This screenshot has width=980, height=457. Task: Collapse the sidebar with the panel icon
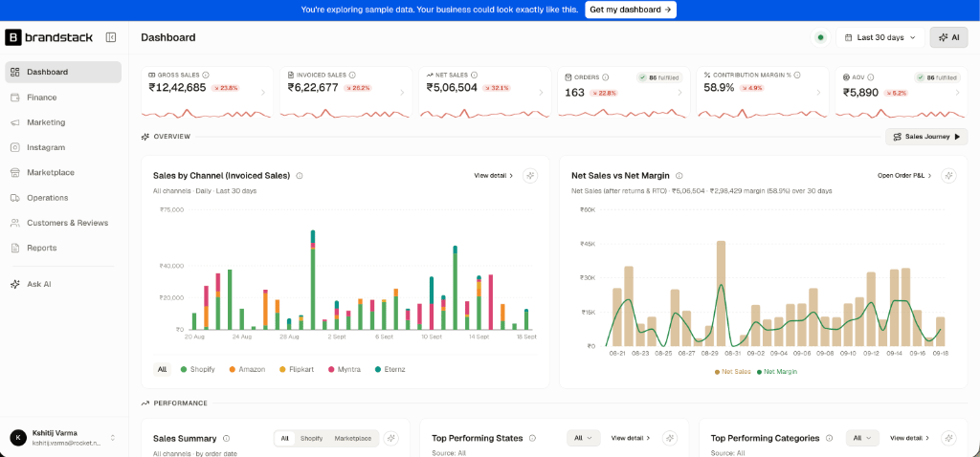point(111,37)
